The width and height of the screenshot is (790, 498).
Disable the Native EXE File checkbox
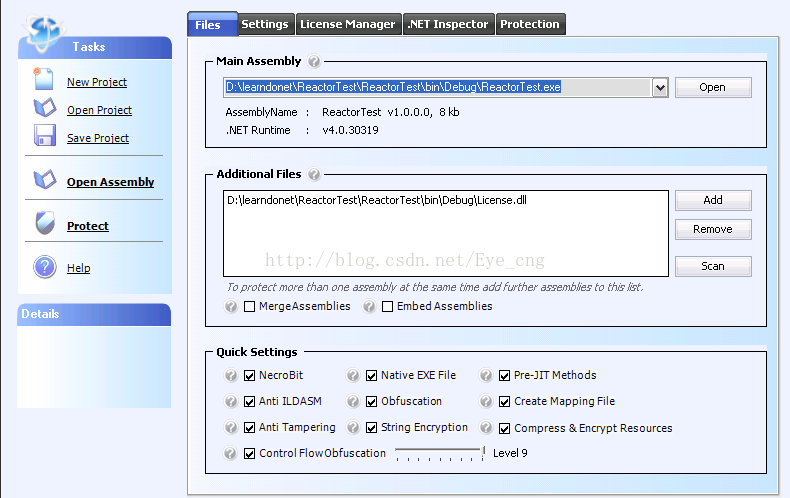[371, 376]
